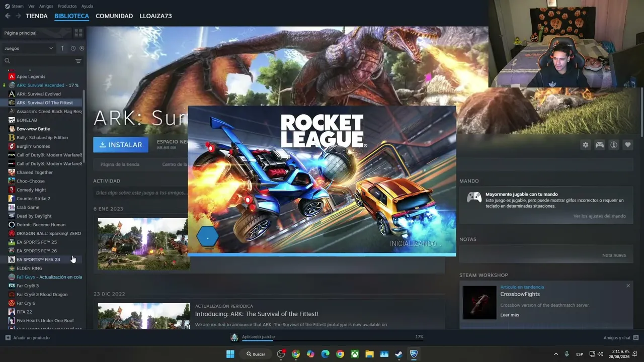Open the Juegos filter dropdown
Image resolution: width=644 pixels, height=362 pixels.
29,48
